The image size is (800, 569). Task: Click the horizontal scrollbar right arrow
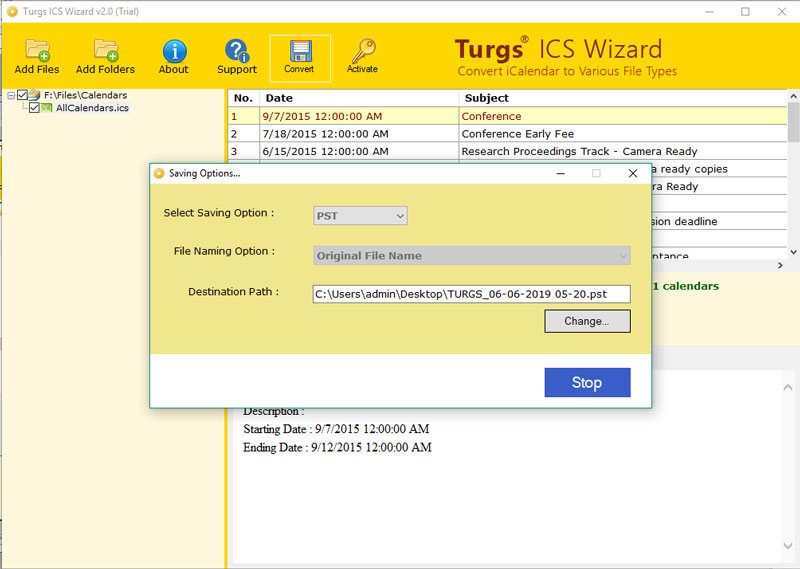[x=780, y=266]
